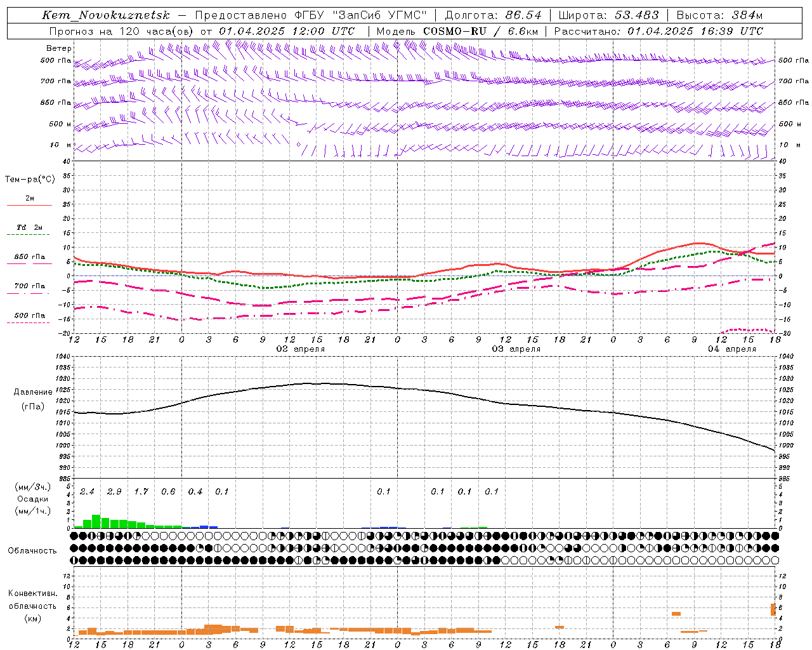Click the Облачность cloud cover label
The width and height of the screenshot is (812, 650).
pyautogui.click(x=32, y=551)
